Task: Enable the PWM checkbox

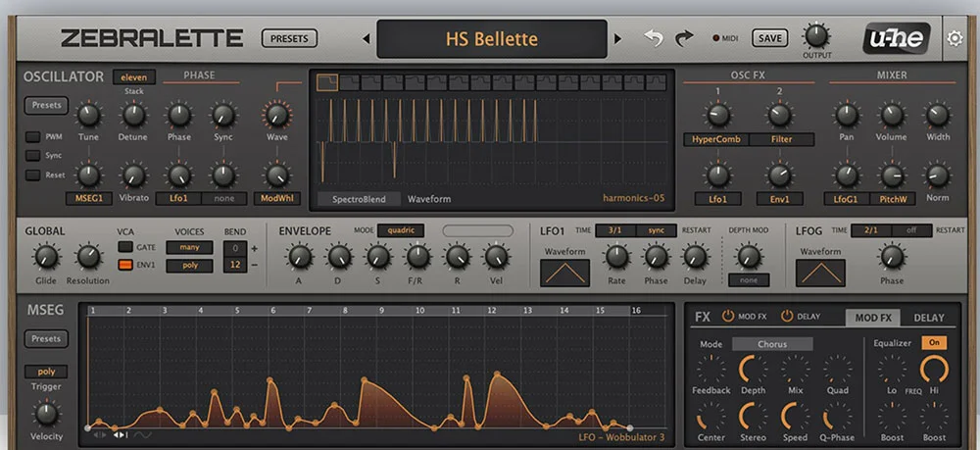Action: click(x=32, y=137)
